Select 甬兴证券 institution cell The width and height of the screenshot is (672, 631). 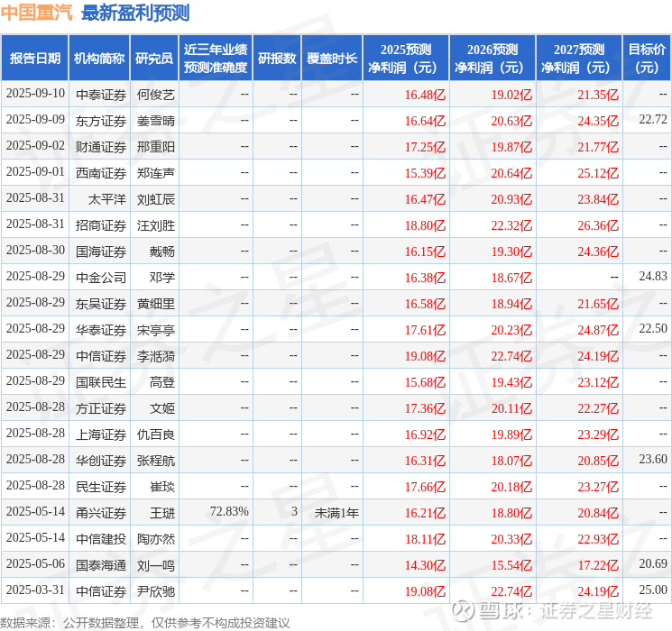pyautogui.click(x=101, y=513)
